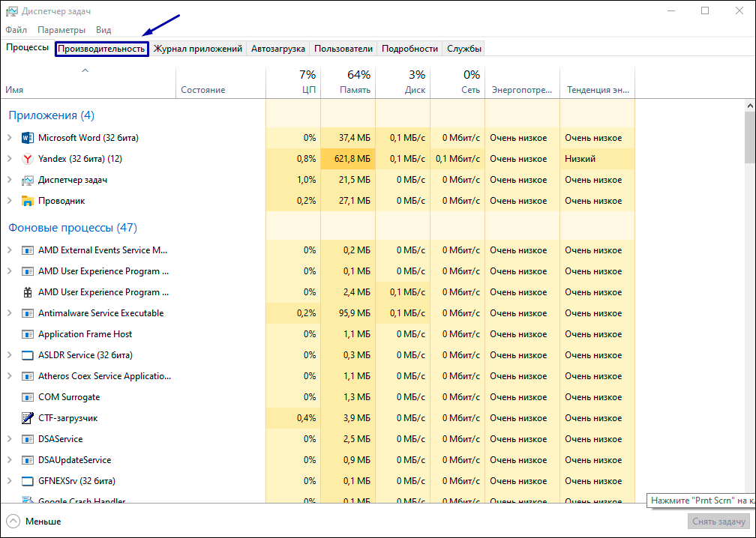This screenshot has height=538, width=756.
Task: Select the AMD User Experience gift-box icon
Action: click(x=28, y=292)
